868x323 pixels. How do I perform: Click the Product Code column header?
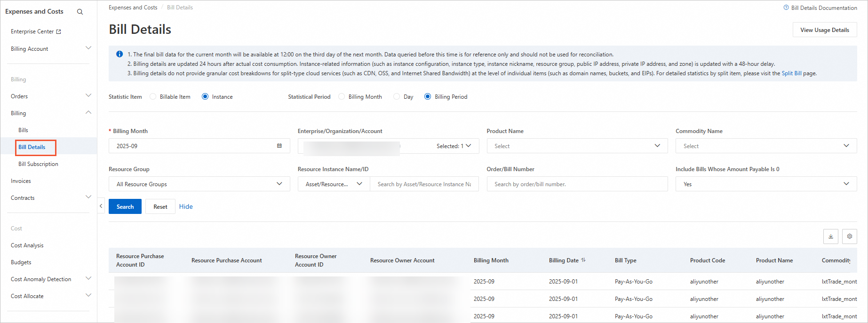pos(707,260)
